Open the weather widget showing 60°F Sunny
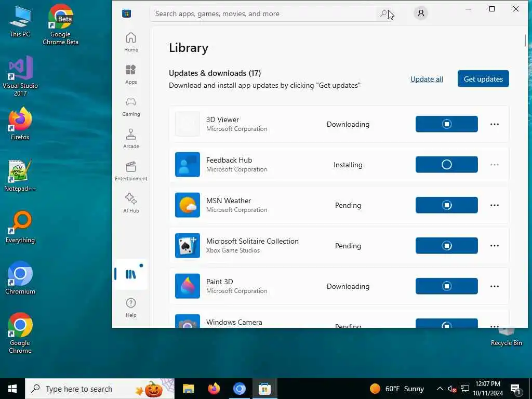 [397, 389]
